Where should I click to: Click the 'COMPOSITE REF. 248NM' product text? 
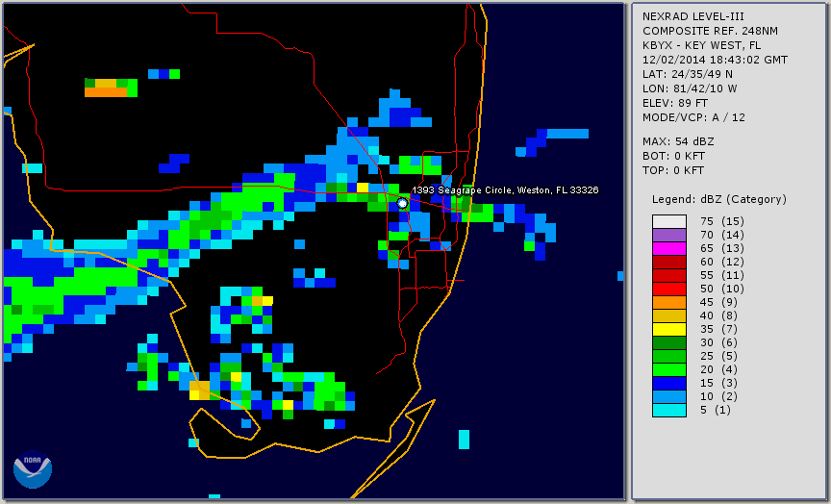coord(710,32)
